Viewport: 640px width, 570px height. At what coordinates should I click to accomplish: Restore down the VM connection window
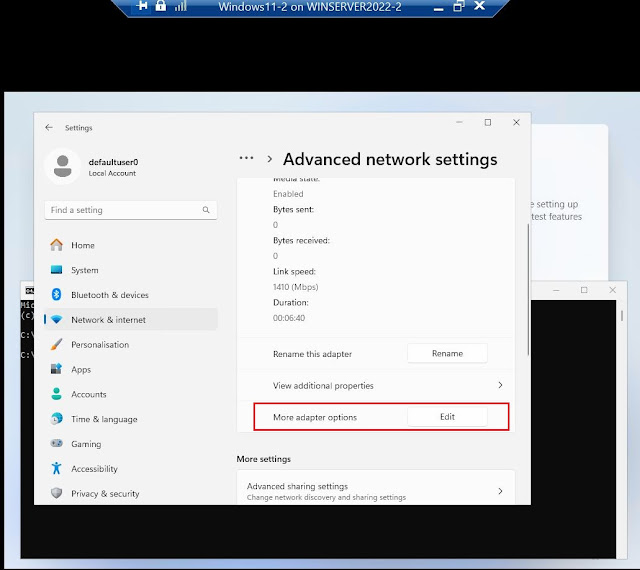pos(459,6)
